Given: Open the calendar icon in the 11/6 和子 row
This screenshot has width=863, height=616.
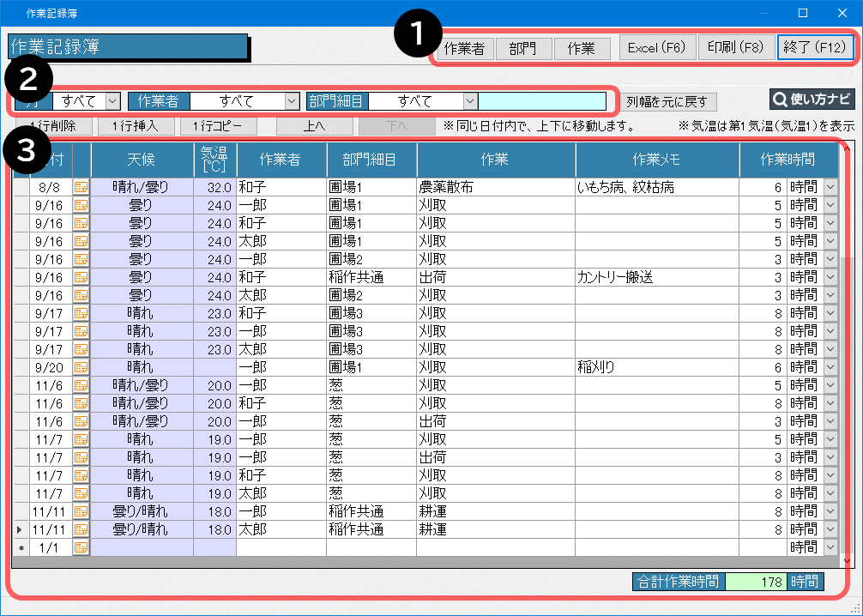Looking at the screenshot, I should [81, 402].
